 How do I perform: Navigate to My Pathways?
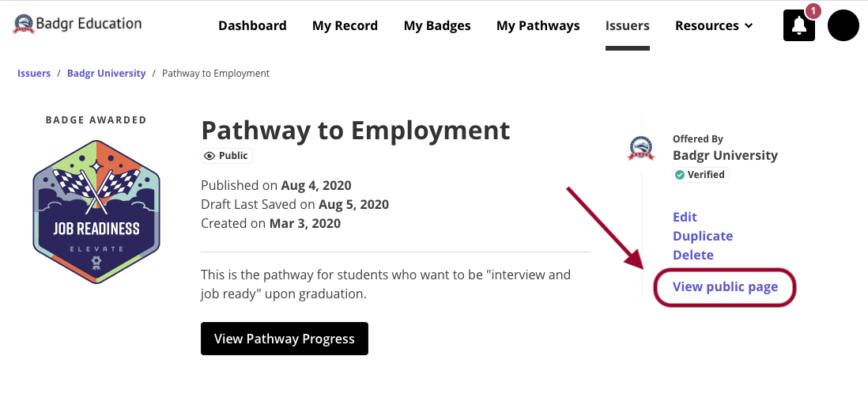[538, 26]
